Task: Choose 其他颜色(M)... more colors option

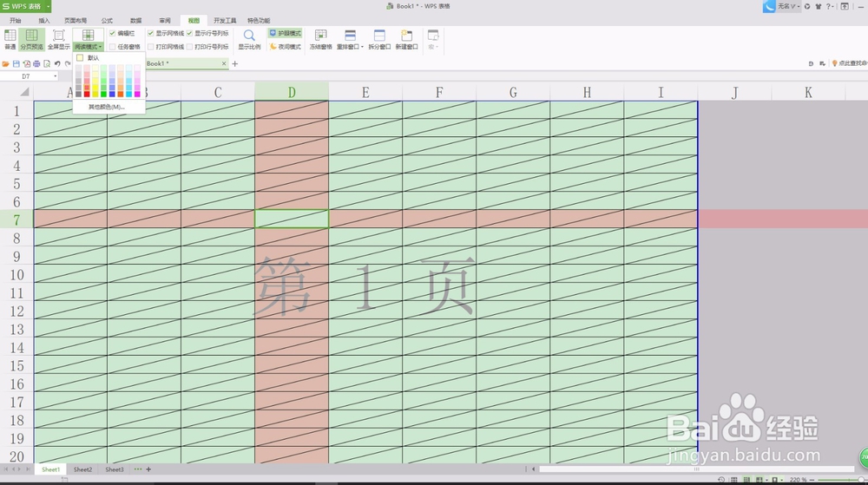Action: point(106,107)
